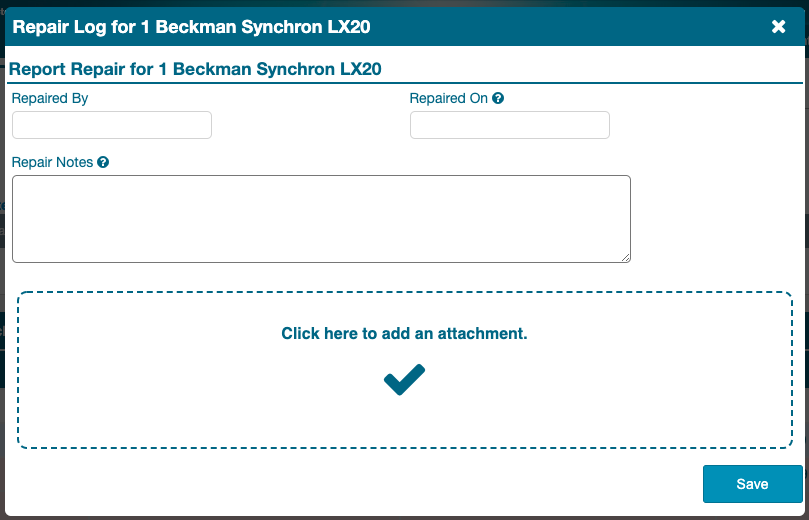Click the help icon beside Repair Notes
The image size is (809, 520).
(103, 162)
